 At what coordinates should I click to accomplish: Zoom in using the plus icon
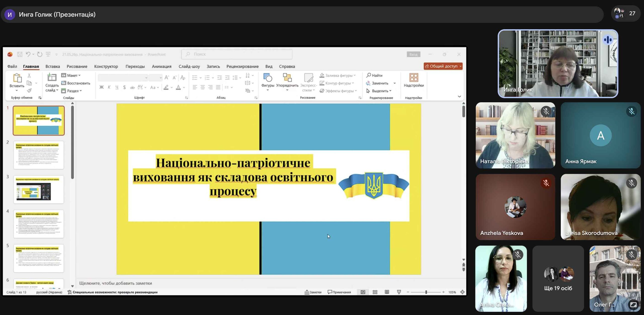[444, 292]
